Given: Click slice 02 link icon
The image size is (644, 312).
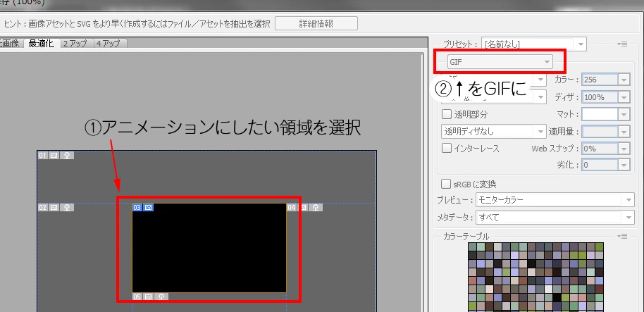Looking at the screenshot, I should (66, 207).
